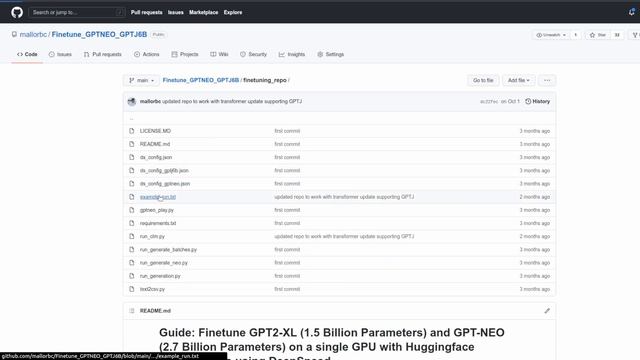Click the file icon beside text2csv.py
The image size is (640, 360).
(131, 289)
